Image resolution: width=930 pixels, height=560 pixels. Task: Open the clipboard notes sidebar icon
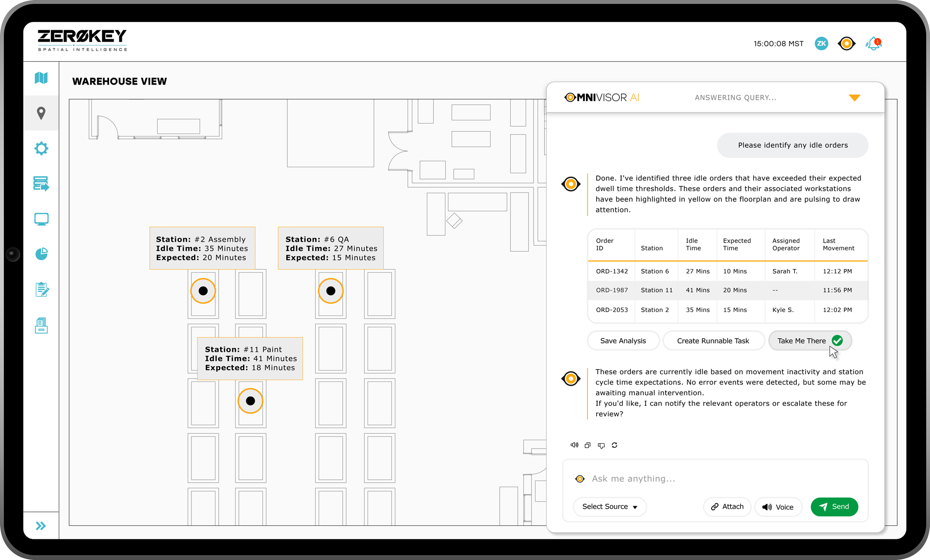pos(41,290)
